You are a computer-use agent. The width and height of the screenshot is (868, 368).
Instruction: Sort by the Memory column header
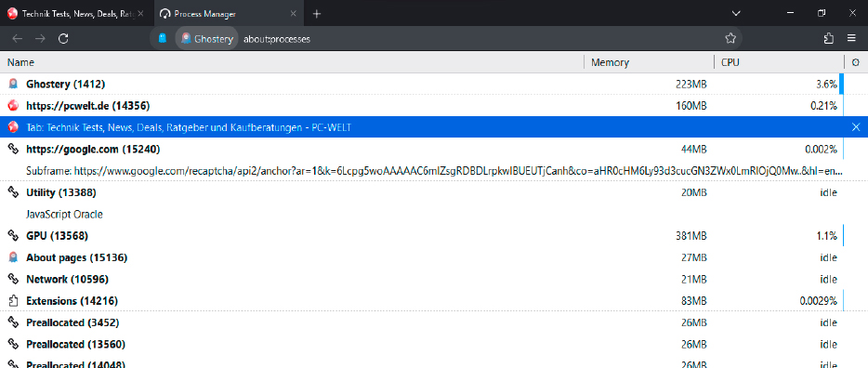[x=649, y=62]
